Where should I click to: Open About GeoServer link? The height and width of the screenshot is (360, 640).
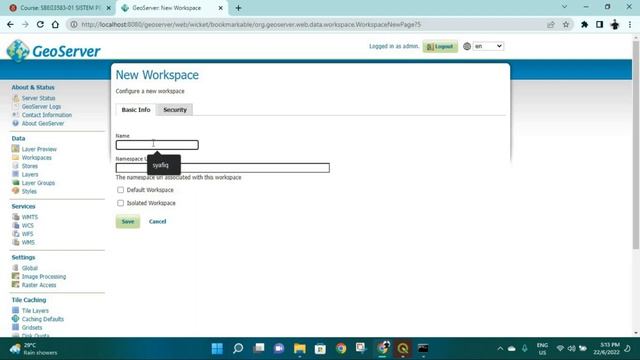[x=43, y=123]
